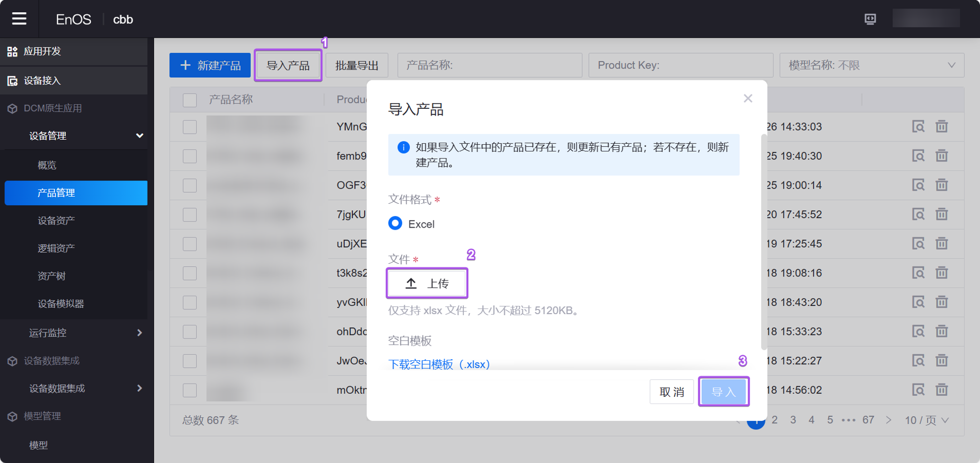Expand the 运行监控 submenu
The image size is (980, 463).
coord(139,333)
